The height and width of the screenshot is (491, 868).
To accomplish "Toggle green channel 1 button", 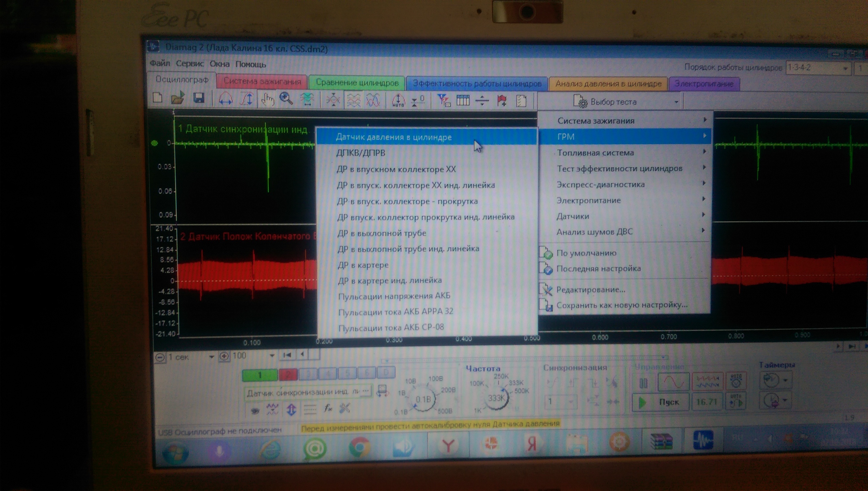I will click(x=260, y=375).
